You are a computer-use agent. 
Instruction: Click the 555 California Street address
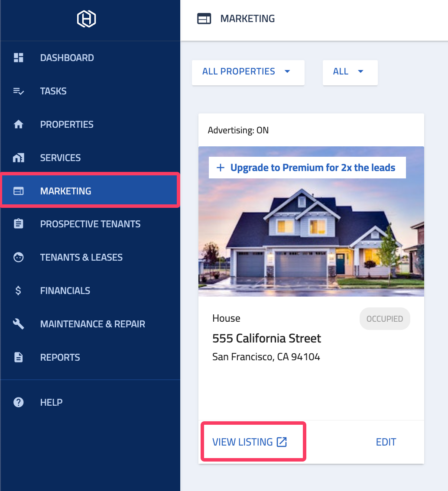[266, 338]
